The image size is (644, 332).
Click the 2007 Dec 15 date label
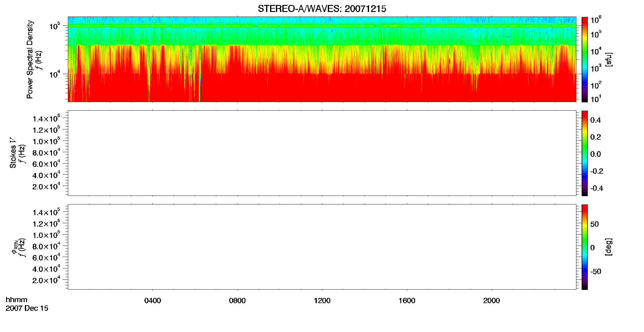click(x=27, y=308)
